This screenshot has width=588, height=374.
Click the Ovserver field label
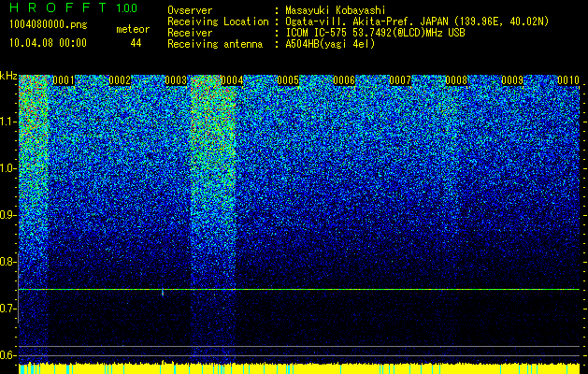[190, 10]
